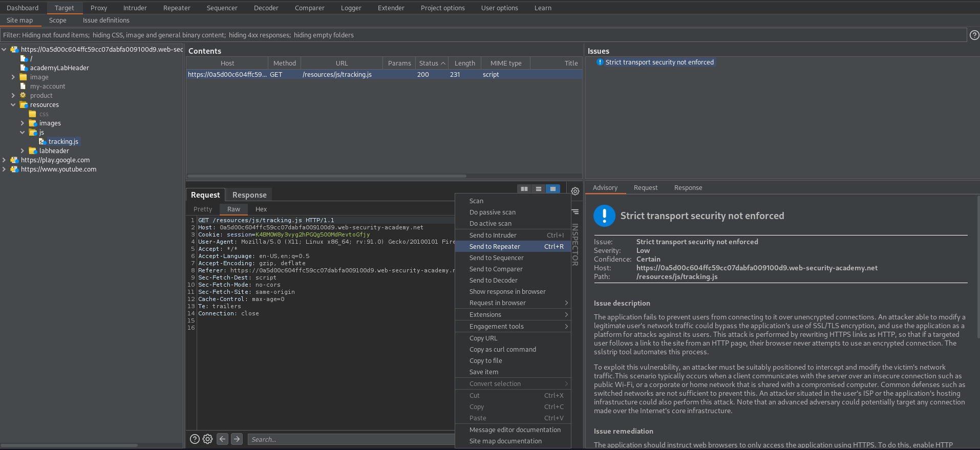Screen dimensions: 980x450
Task: Open the issue Request tab
Action: 646,187
